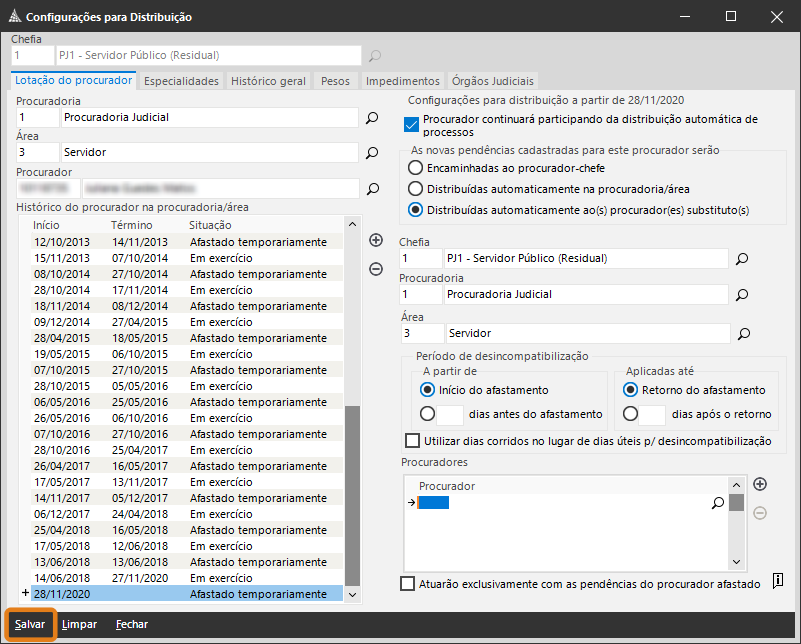
Task: Open procurador lookup magnifier in the left panel
Action: tap(372, 188)
